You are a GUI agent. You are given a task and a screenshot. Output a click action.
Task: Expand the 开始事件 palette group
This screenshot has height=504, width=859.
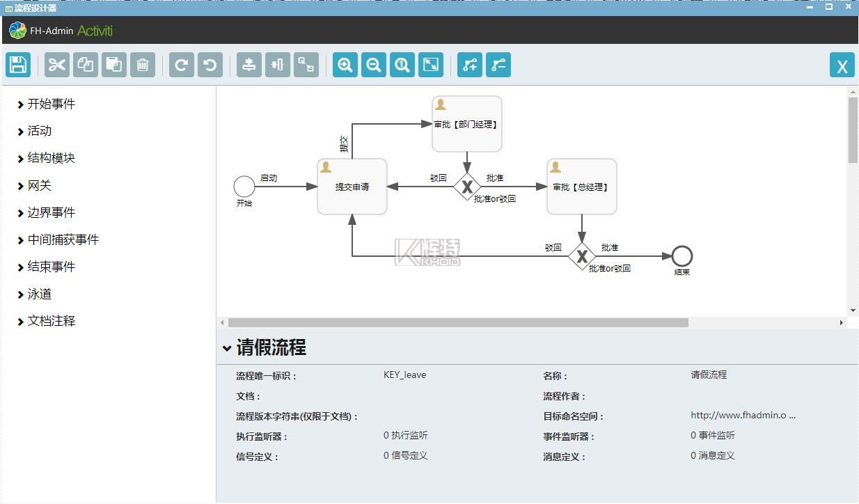[46, 104]
